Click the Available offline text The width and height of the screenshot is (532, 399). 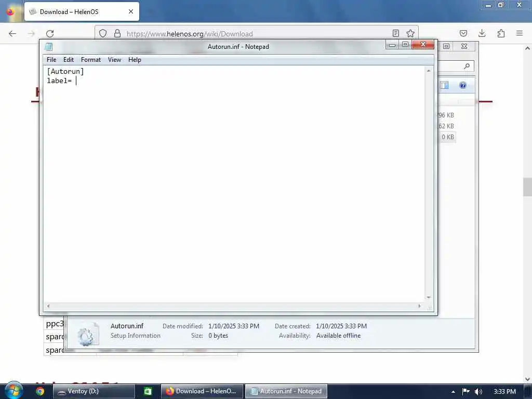point(339,336)
